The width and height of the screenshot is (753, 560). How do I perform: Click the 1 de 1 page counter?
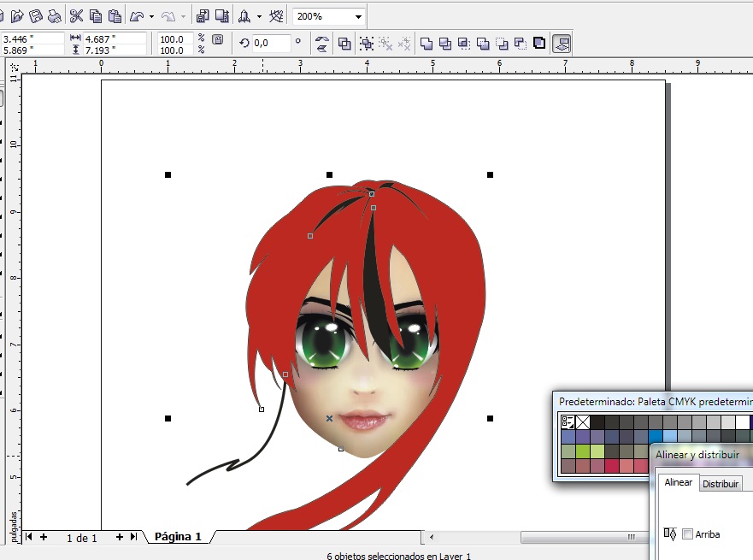pyautogui.click(x=82, y=538)
